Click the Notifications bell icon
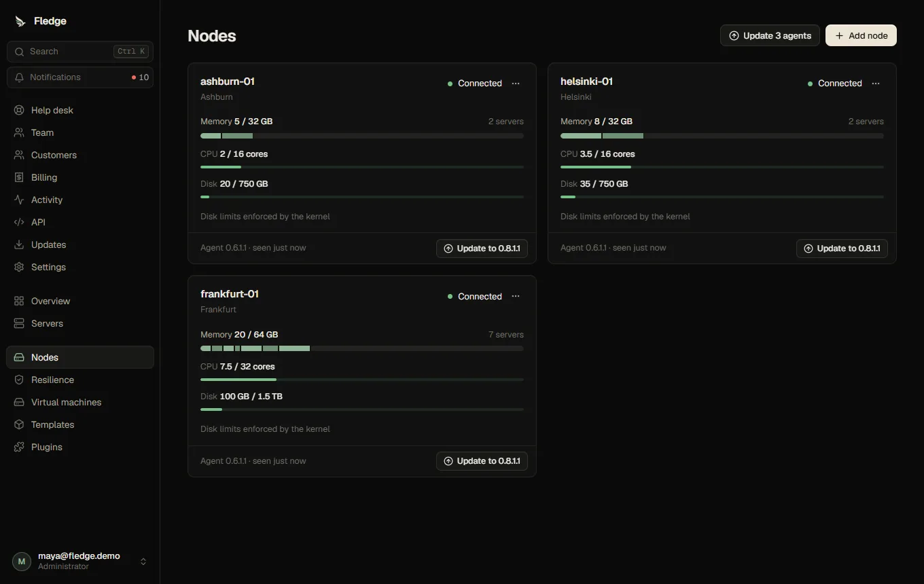Image resolution: width=924 pixels, height=584 pixels. click(20, 77)
